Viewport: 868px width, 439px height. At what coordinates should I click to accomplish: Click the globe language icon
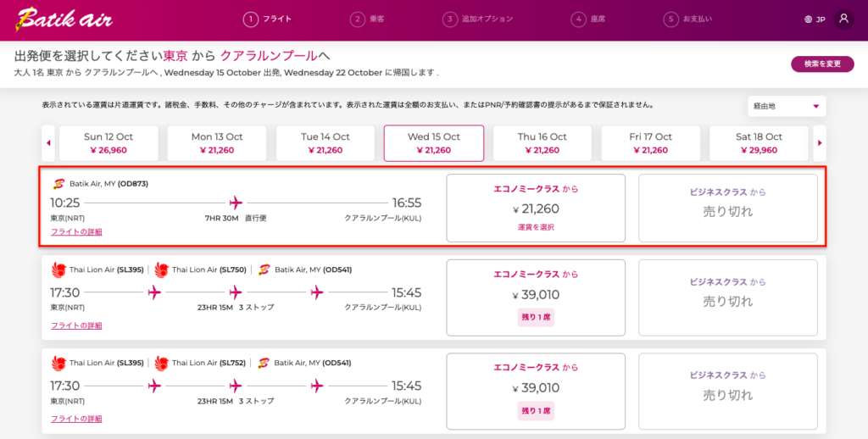tap(808, 19)
